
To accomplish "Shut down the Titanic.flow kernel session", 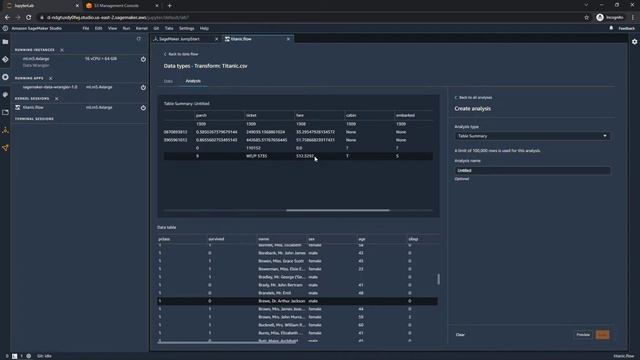I will point(143,108).
